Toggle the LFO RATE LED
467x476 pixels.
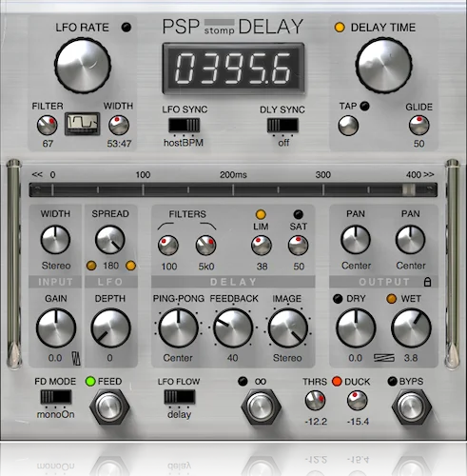pos(126,28)
